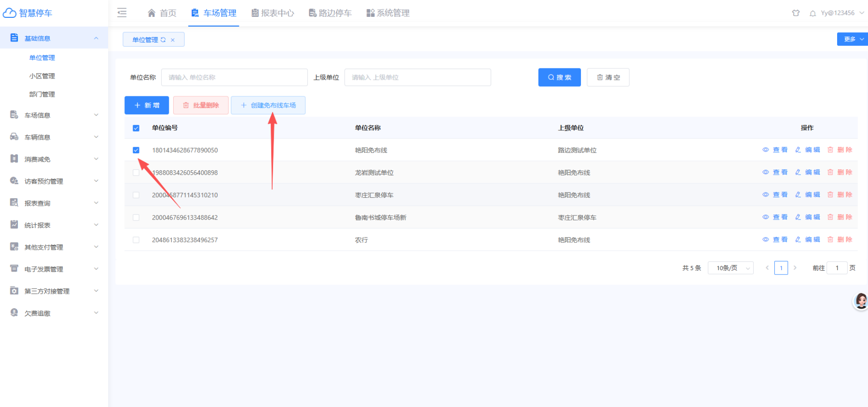
Task: Click the 基础信息 document icon
Action: coord(14,38)
